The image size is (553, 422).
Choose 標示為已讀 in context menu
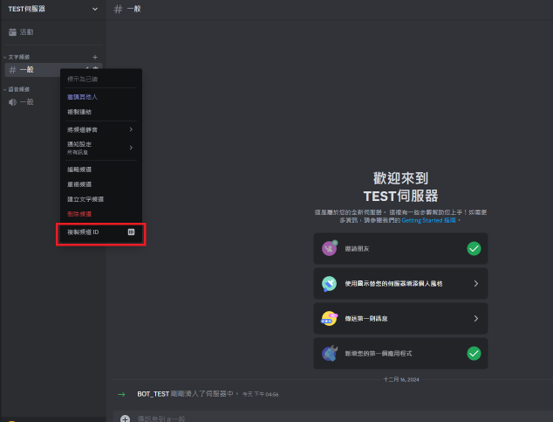[83, 79]
